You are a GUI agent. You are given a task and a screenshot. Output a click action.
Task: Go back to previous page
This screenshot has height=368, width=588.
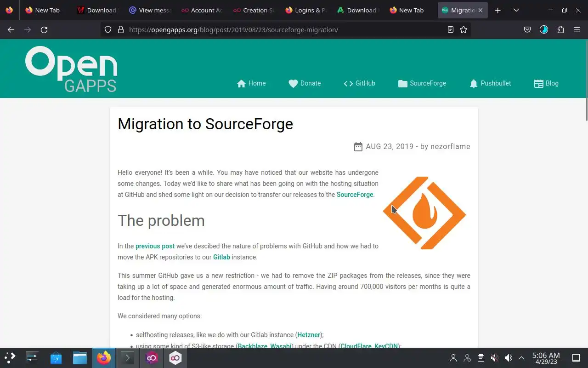click(x=11, y=29)
